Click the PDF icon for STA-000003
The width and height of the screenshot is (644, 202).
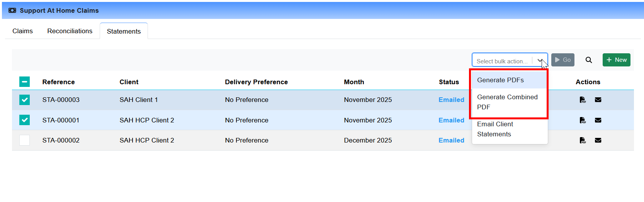pyautogui.click(x=583, y=100)
